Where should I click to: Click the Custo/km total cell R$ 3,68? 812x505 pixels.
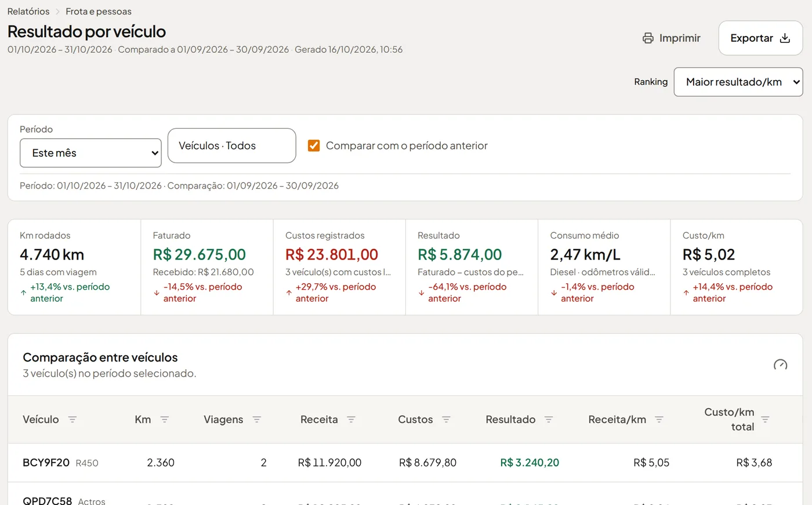tap(754, 463)
